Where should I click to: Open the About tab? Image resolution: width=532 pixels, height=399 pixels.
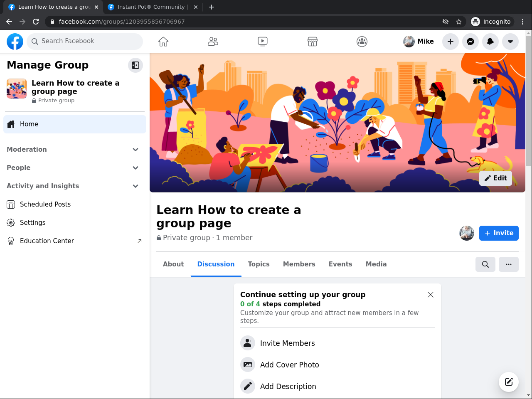pyautogui.click(x=173, y=264)
